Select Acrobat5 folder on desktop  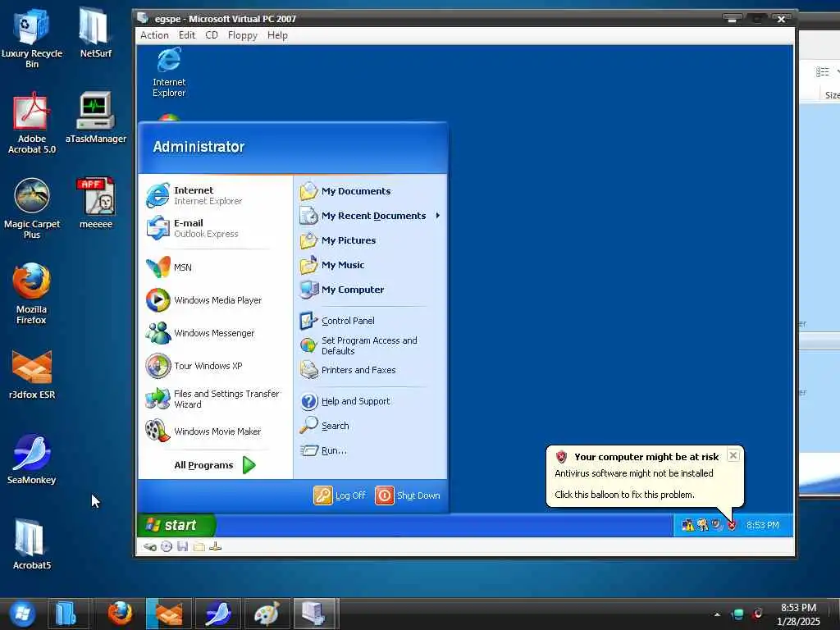[32, 545]
